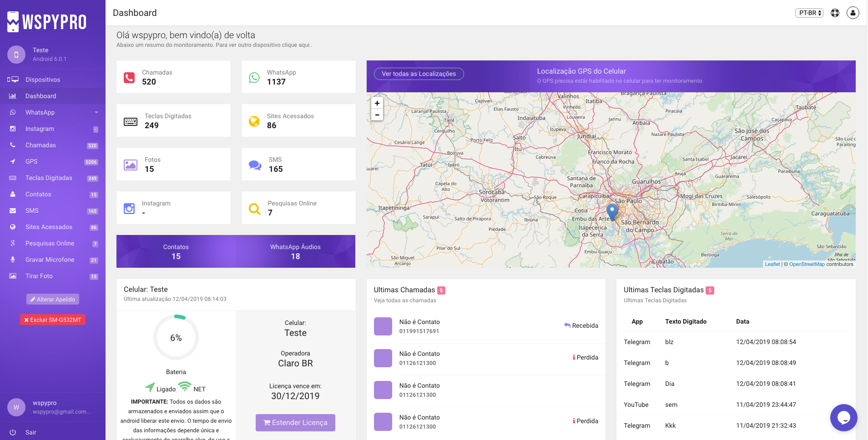Zoom in on the map
This screenshot has height=440, width=868.
pyautogui.click(x=377, y=103)
